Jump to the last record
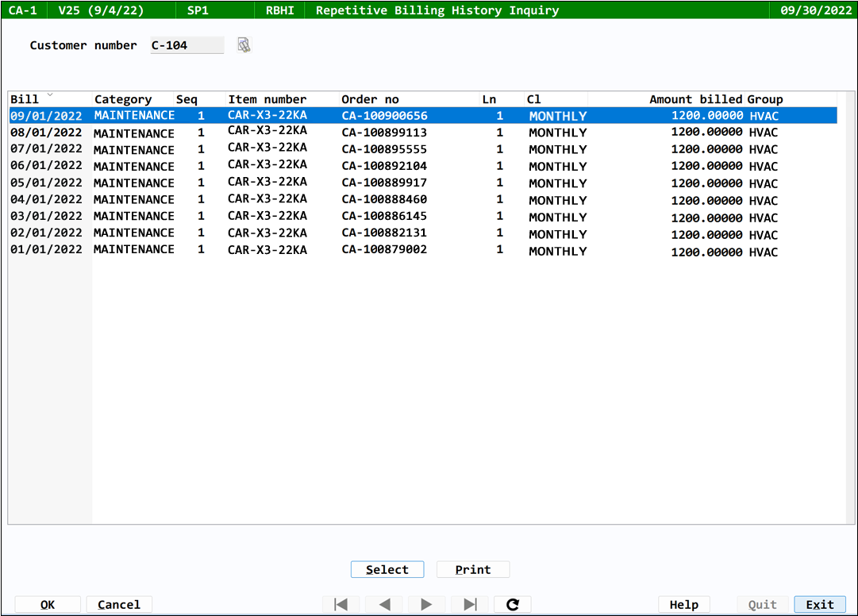The width and height of the screenshot is (858, 616). pyautogui.click(x=470, y=605)
